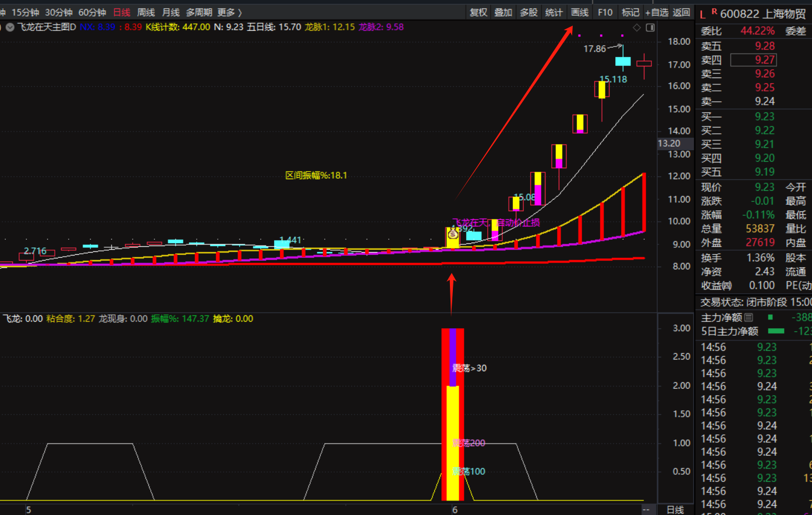The image size is (812, 515).
Task: Open the 画线 drawing tools
Action: [580, 12]
